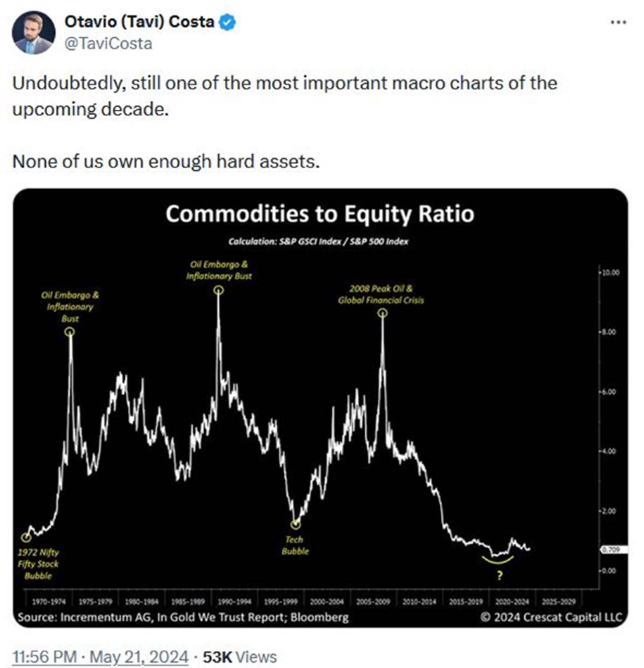Click the 2020-2024 axis label
This screenshot has height=668, width=644.
[x=512, y=601]
